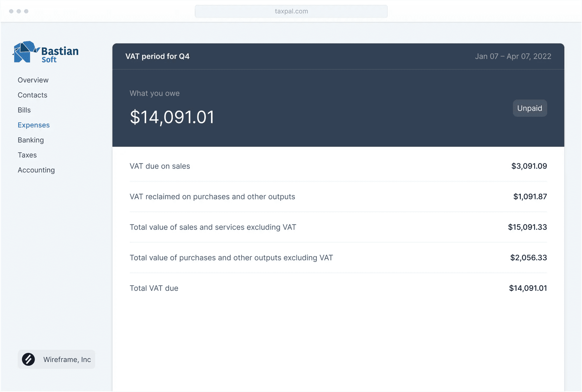Click the taxpal.com address bar
This screenshot has height=392, width=582.
point(291,11)
